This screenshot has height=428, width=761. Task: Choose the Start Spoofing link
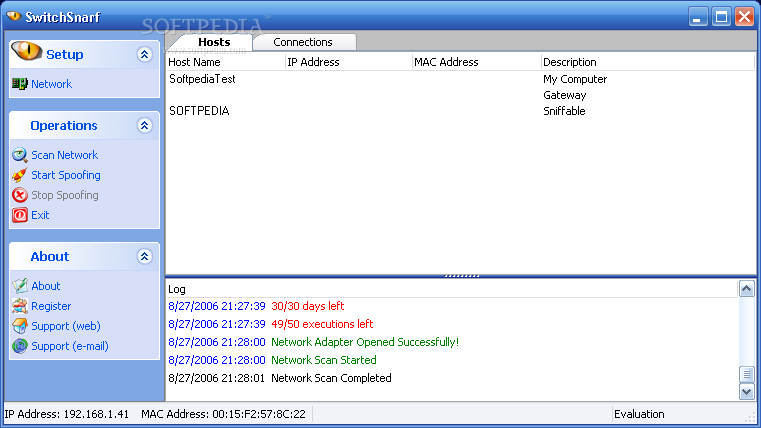pos(66,175)
